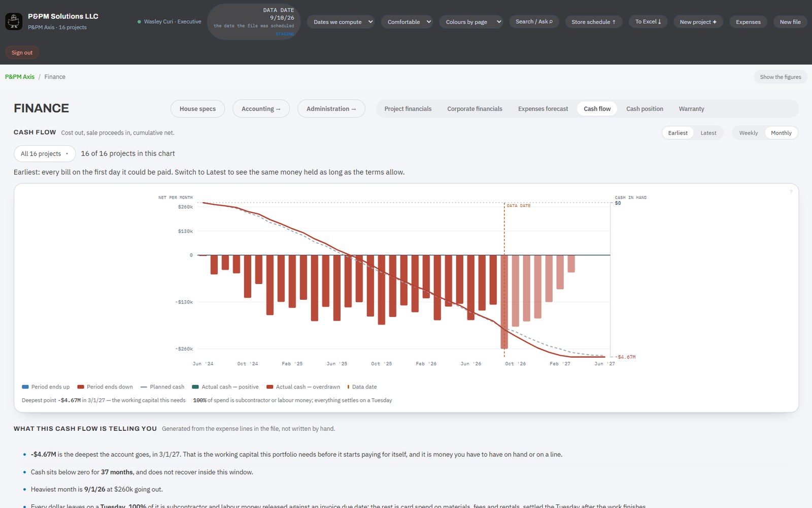Open the Administration menu
This screenshot has width=812, height=508.
[x=331, y=109]
